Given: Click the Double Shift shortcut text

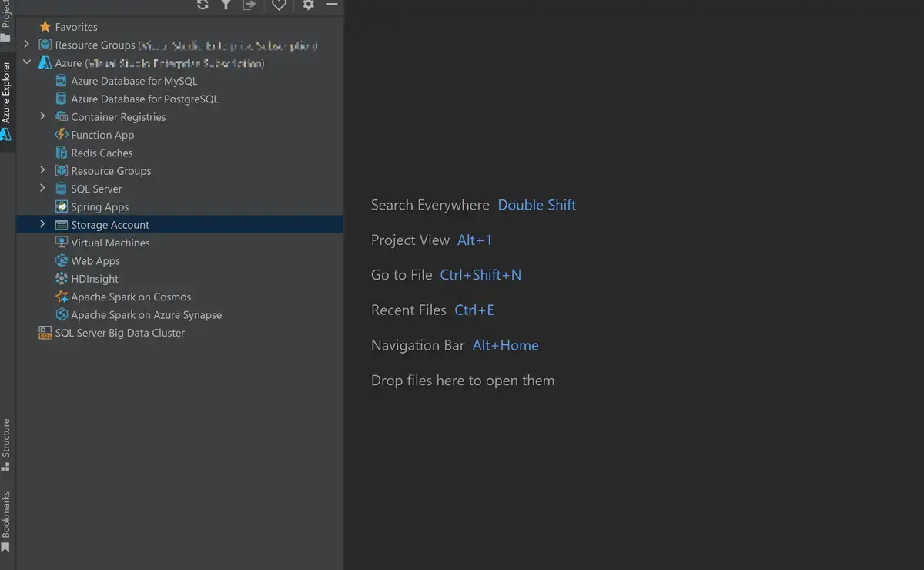Looking at the screenshot, I should [x=537, y=205].
